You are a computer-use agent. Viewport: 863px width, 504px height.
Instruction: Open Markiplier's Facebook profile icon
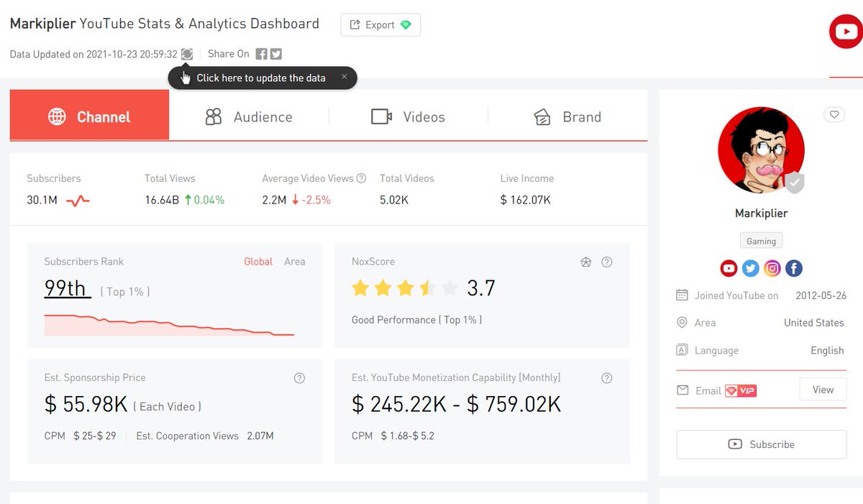coord(794,269)
